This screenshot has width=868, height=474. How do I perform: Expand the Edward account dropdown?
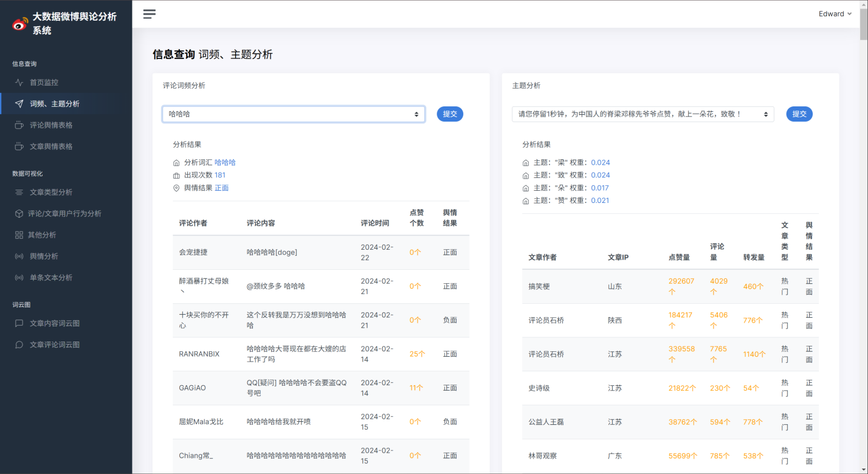[x=835, y=13]
